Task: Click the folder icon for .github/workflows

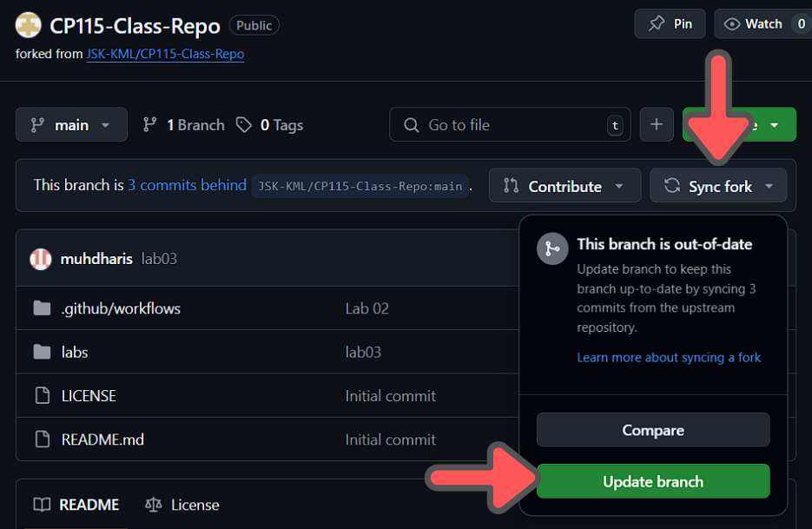Action: coord(42,308)
